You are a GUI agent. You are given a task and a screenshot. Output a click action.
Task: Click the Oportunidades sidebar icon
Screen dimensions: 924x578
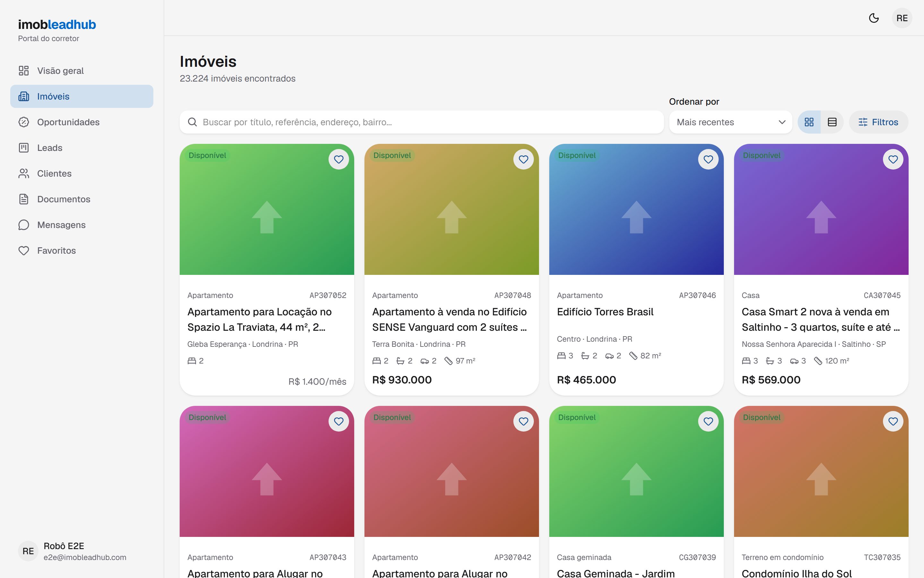24,122
